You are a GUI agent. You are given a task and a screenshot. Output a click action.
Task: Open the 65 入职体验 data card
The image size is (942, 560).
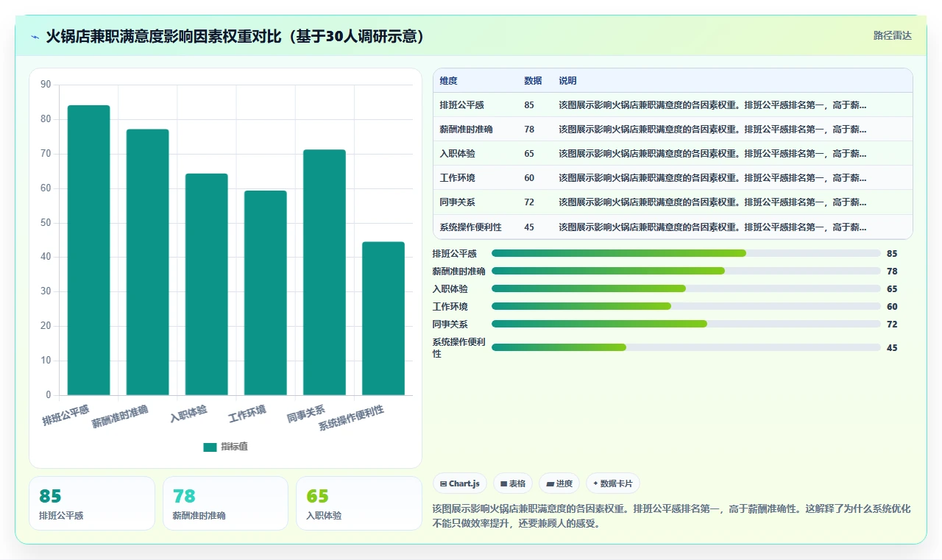(358, 503)
